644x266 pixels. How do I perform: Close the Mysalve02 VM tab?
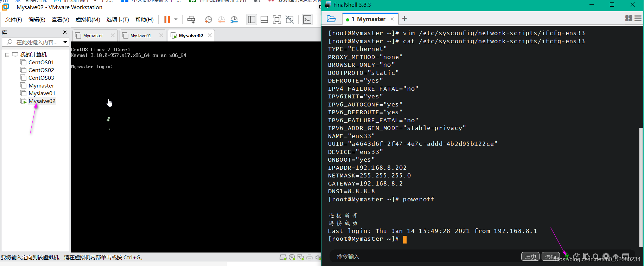210,35
